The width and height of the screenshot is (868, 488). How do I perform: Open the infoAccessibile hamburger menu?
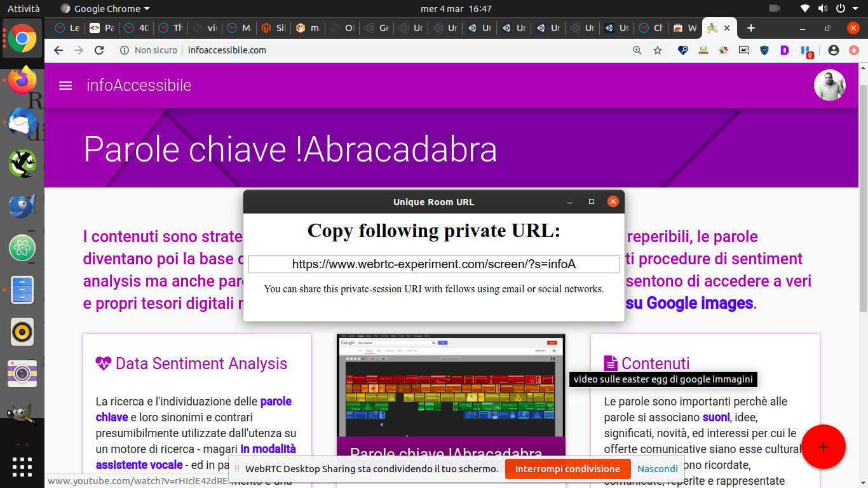click(x=65, y=86)
